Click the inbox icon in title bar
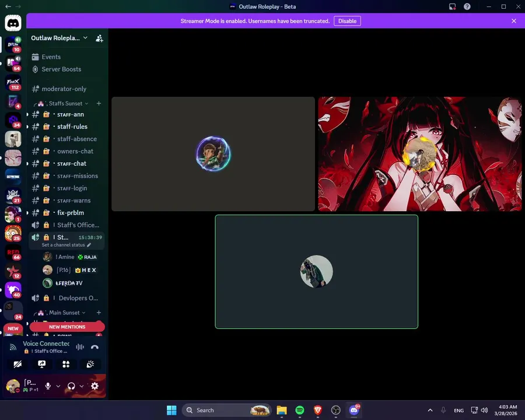Screen dimensions: 525x420 click(x=452, y=6)
